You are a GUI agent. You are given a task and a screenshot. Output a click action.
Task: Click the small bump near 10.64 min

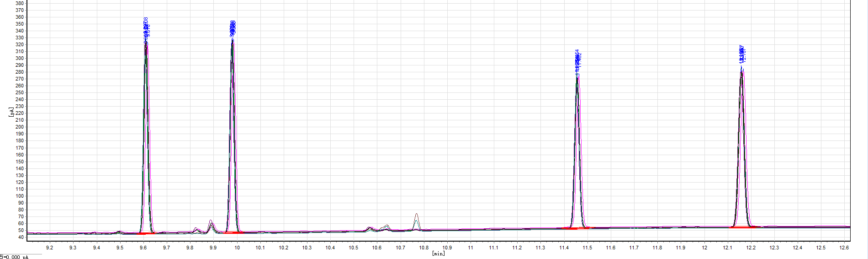[x=386, y=227]
